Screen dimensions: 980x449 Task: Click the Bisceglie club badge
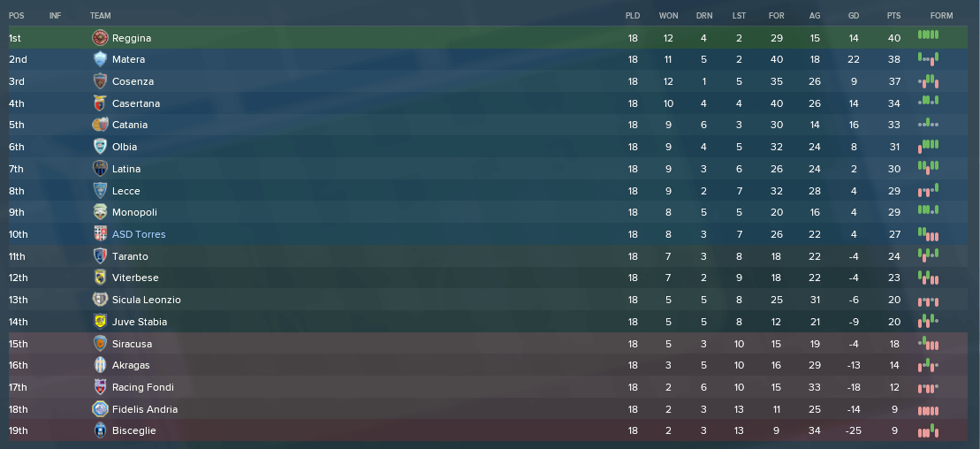point(100,430)
